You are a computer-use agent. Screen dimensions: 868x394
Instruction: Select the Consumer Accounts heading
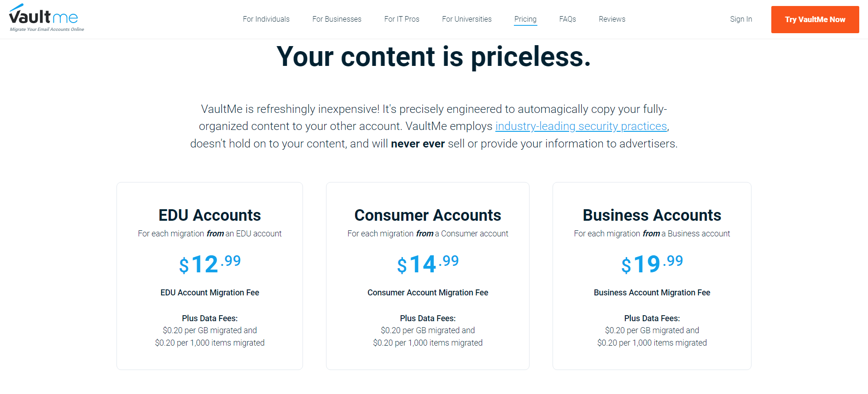(428, 215)
